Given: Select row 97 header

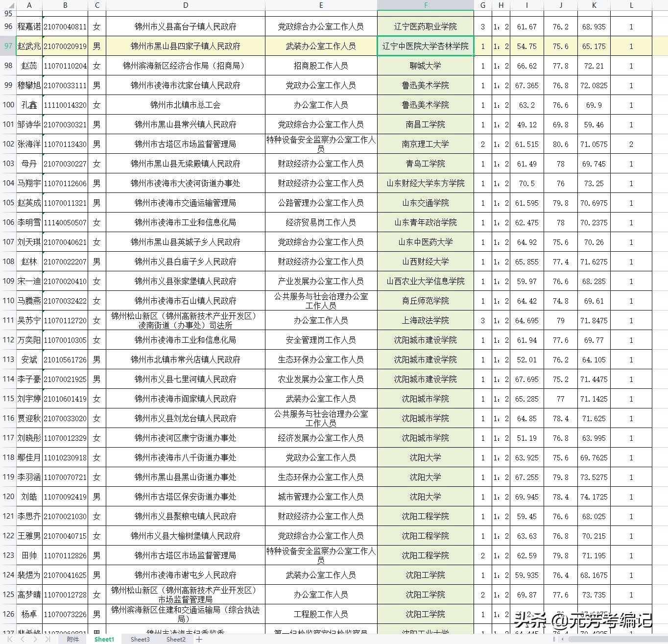Looking at the screenshot, I should (x=8, y=46).
